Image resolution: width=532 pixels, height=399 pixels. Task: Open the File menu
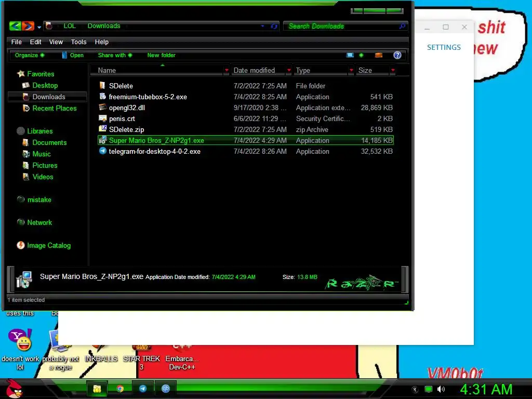tap(16, 42)
